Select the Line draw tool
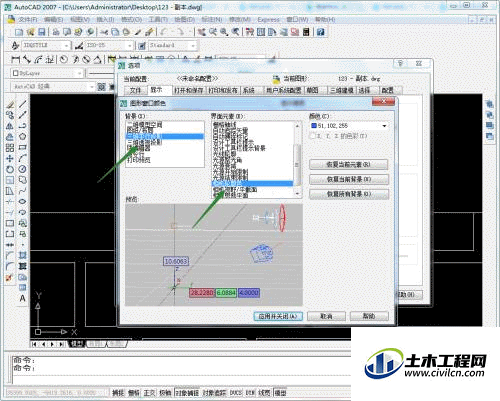This screenshot has width=500, height=401. click(22, 104)
